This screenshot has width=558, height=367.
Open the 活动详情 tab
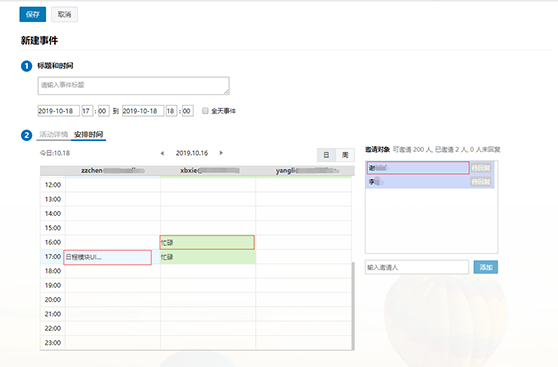pos(53,135)
